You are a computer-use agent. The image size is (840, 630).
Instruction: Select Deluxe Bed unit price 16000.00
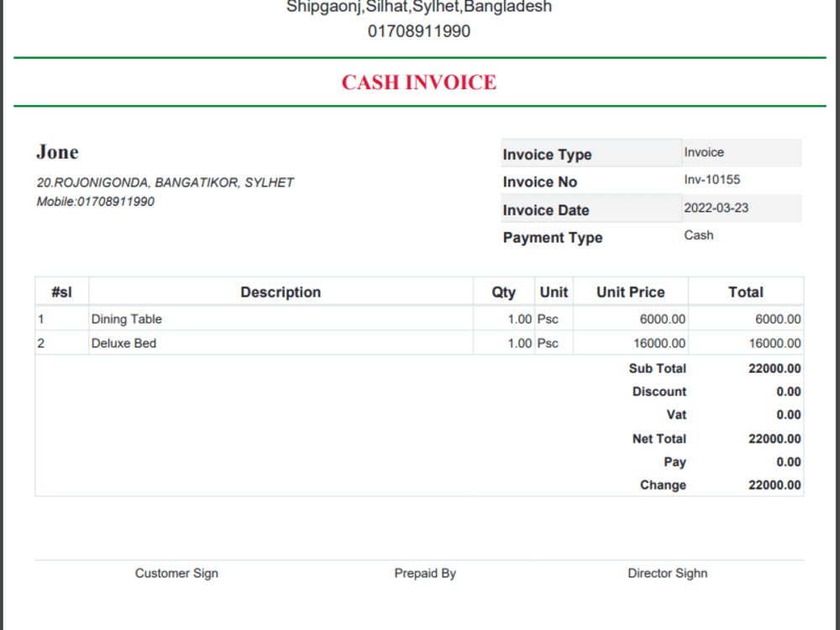click(659, 344)
